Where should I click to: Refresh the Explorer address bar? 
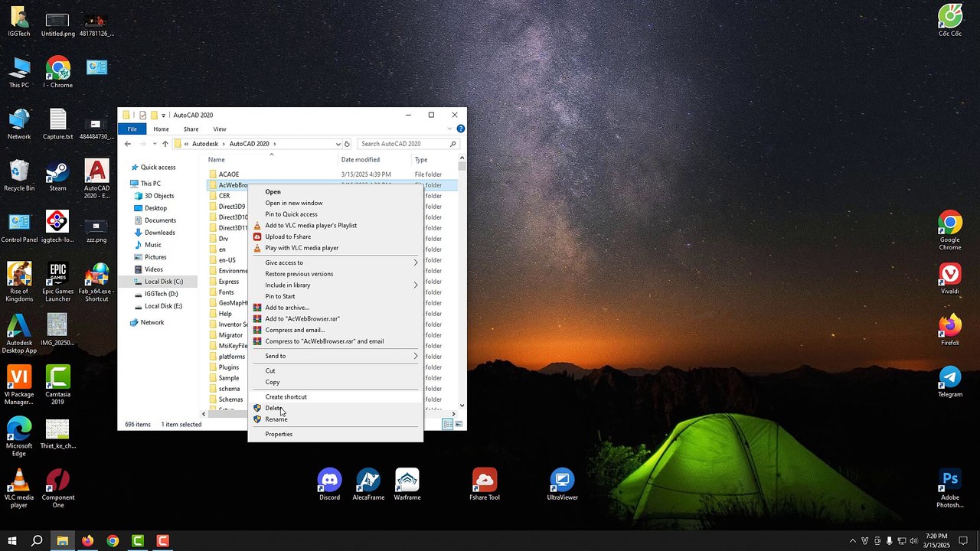(347, 144)
